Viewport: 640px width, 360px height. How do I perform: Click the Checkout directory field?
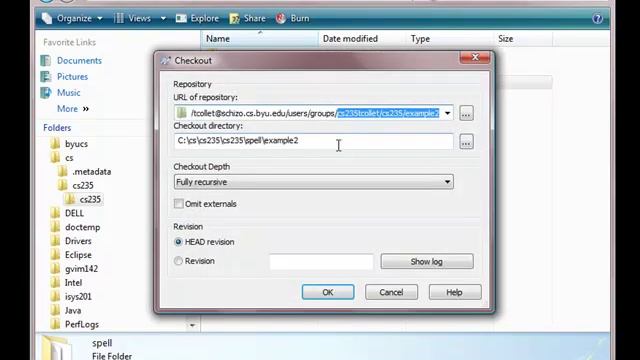pyautogui.click(x=313, y=141)
